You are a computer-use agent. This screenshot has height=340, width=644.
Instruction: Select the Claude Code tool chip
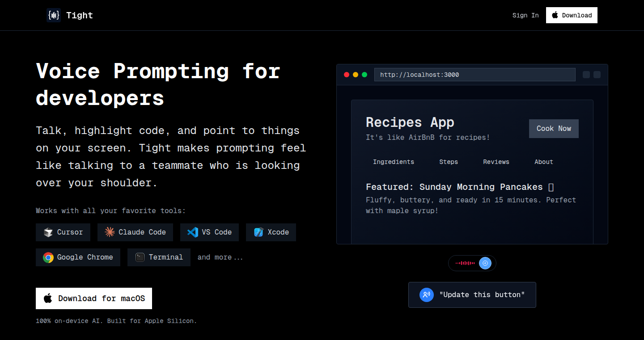(x=135, y=232)
